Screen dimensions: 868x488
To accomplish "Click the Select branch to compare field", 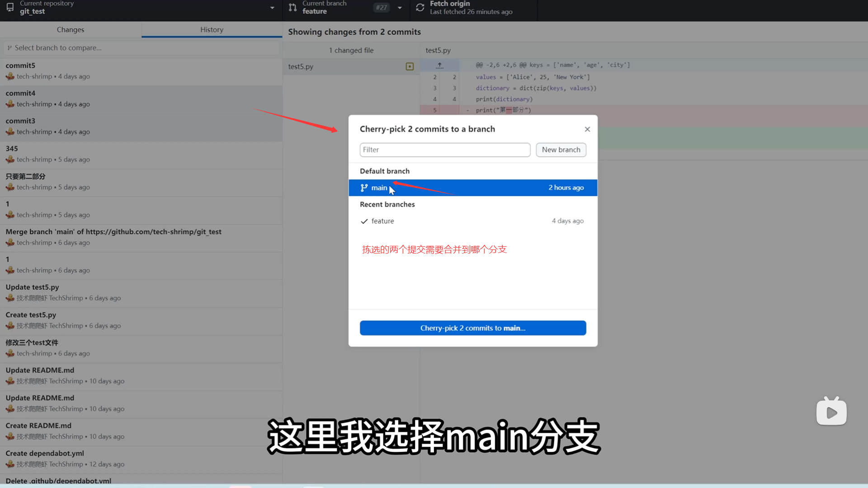I will click(x=141, y=48).
